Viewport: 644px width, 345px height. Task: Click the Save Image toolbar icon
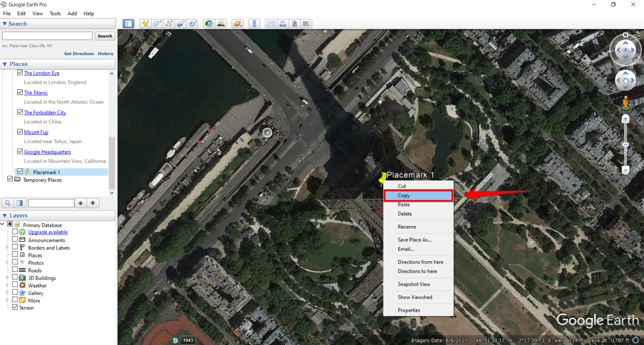294,23
